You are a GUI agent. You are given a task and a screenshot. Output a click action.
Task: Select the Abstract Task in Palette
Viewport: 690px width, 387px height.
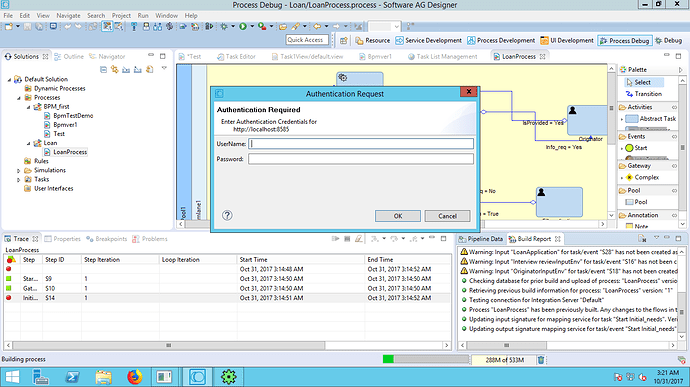tap(651, 118)
